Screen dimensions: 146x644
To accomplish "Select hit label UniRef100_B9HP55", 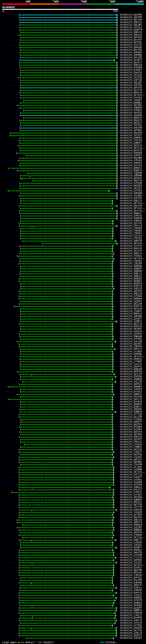I will pyautogui.click(x=131, y=218).
